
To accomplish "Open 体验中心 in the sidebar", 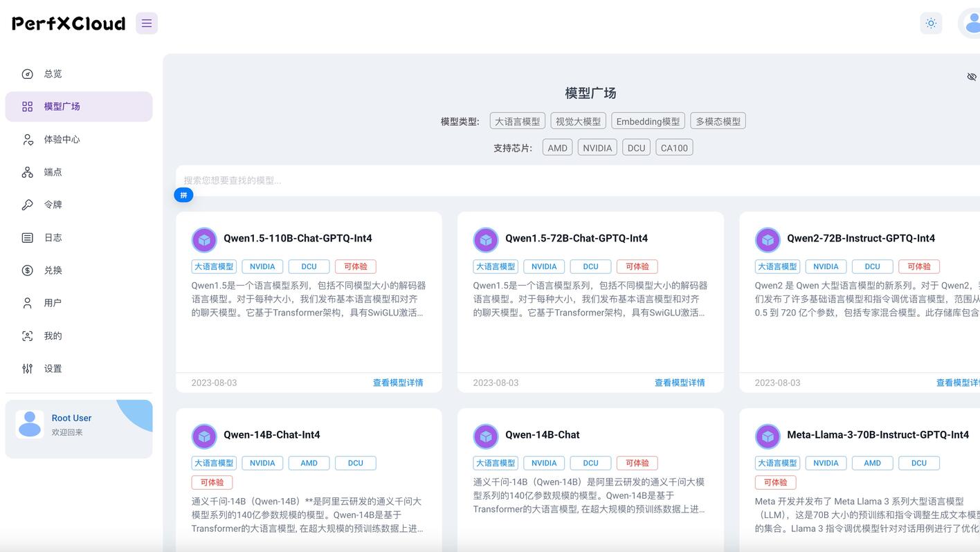I will coord(79,139).
